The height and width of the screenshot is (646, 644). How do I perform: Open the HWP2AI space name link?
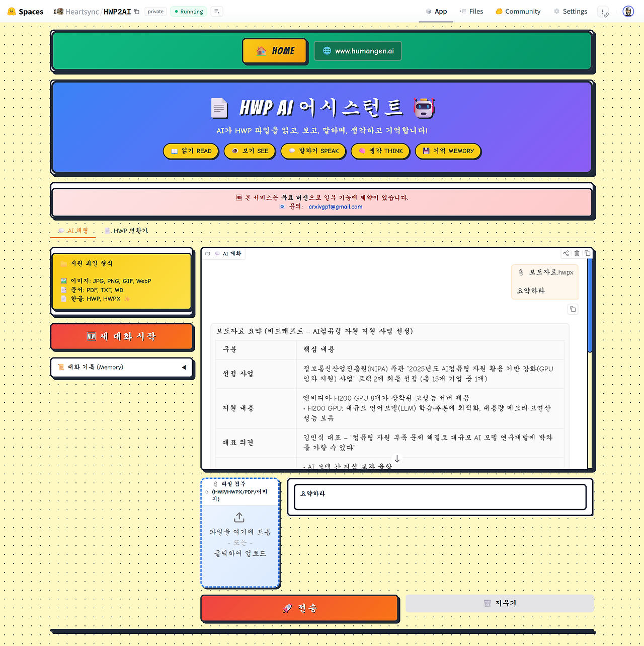click(x=117, y=12)
